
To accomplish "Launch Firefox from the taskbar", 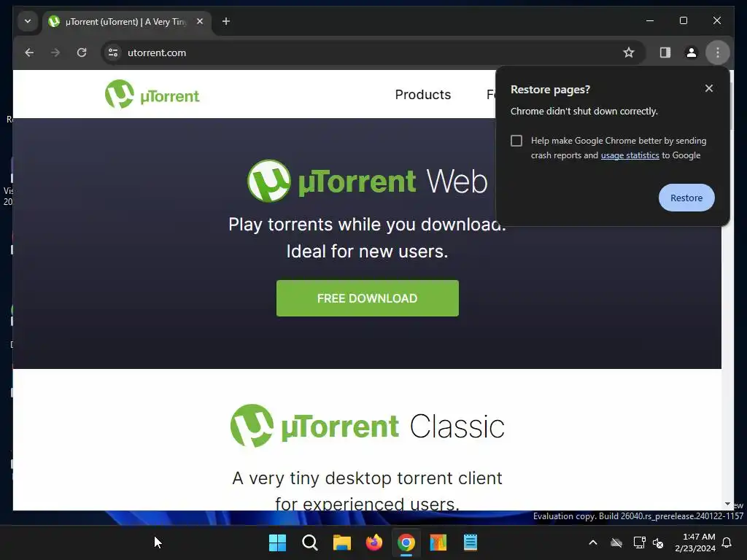I will click(x=374, y=542).
